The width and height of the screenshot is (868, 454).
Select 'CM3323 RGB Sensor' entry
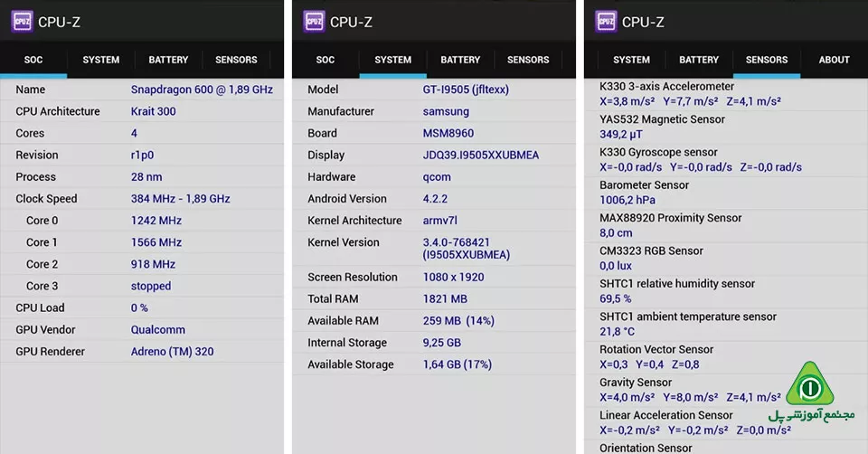coord(651,251)
